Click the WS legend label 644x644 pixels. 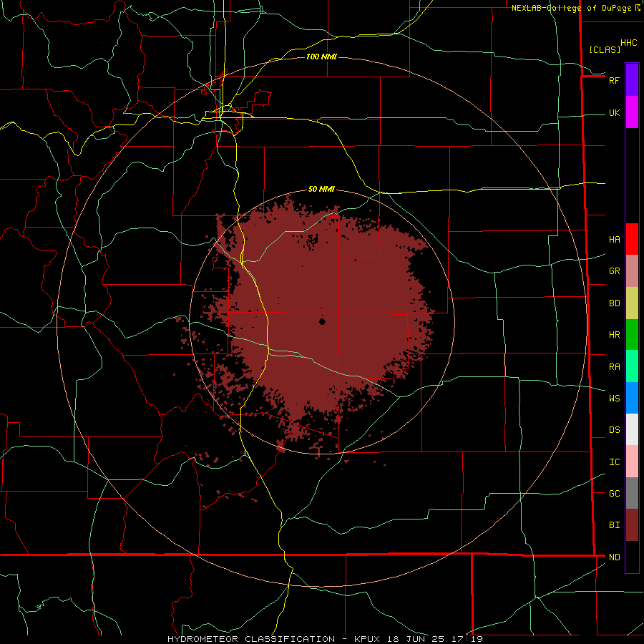614,399
